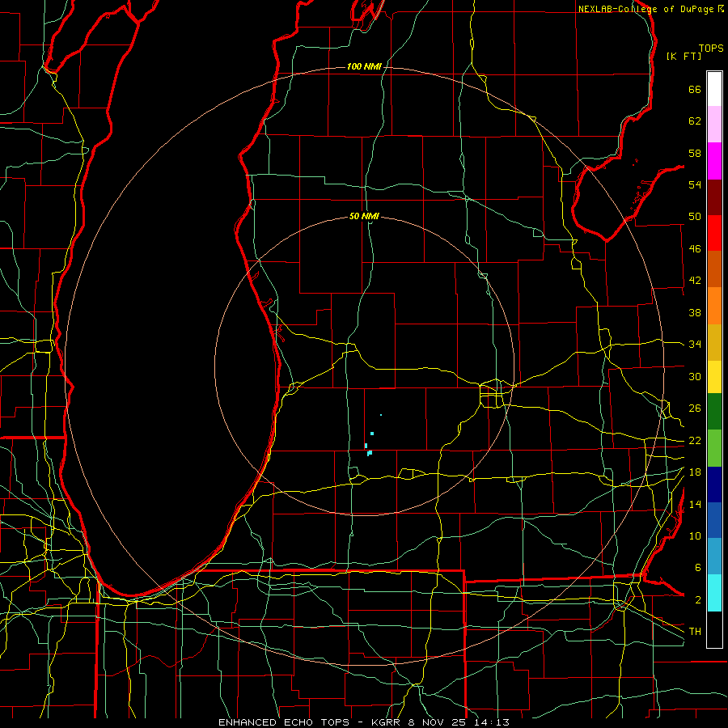The width and height of the screenshot is (728, 728).
Task: Click the legend value 18
Action: (x=695, y=472)
